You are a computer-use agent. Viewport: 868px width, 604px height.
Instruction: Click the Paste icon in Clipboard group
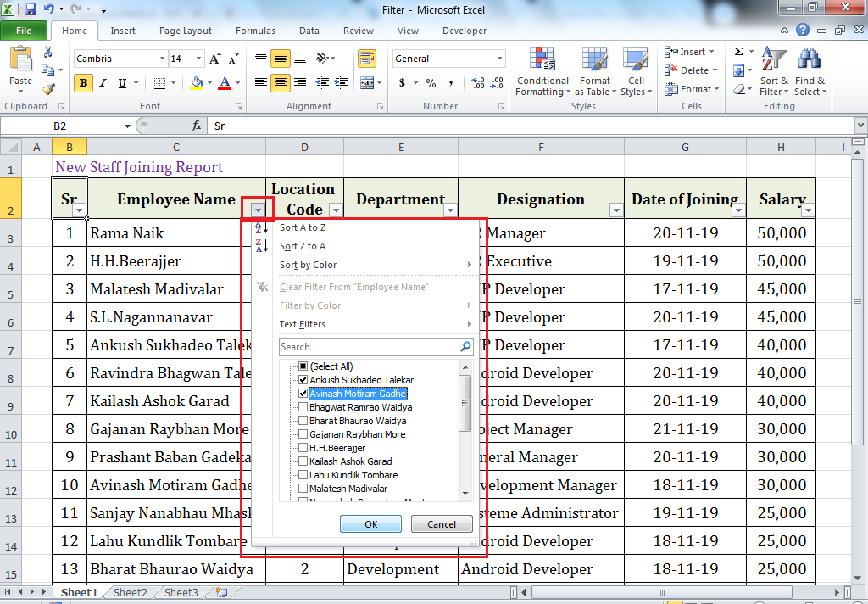(21, 59)
